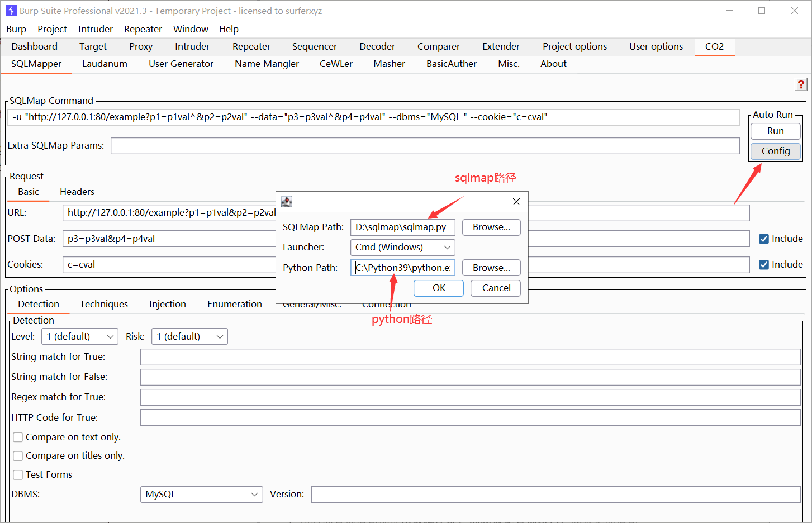Check the Test Forms option
The image size is (812, 523).
click(x=18, y=474)
